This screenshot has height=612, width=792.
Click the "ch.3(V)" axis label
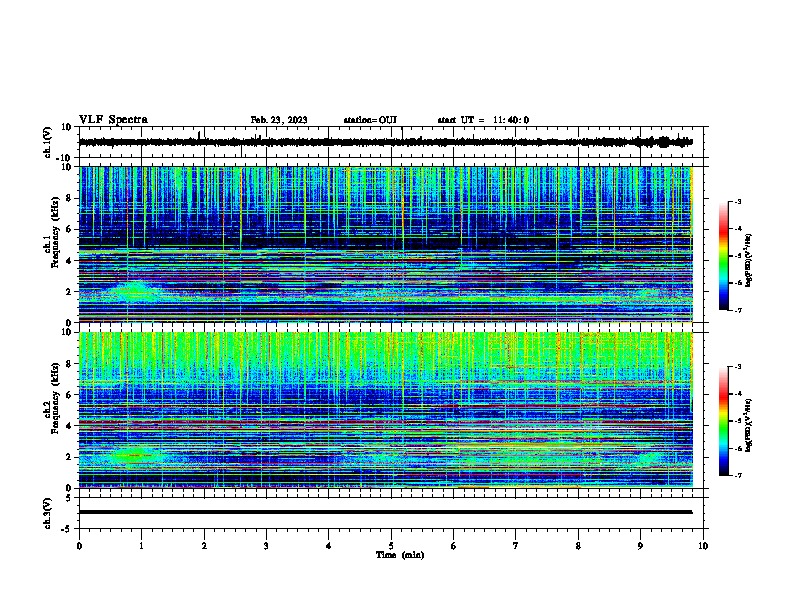click(47, 513)
